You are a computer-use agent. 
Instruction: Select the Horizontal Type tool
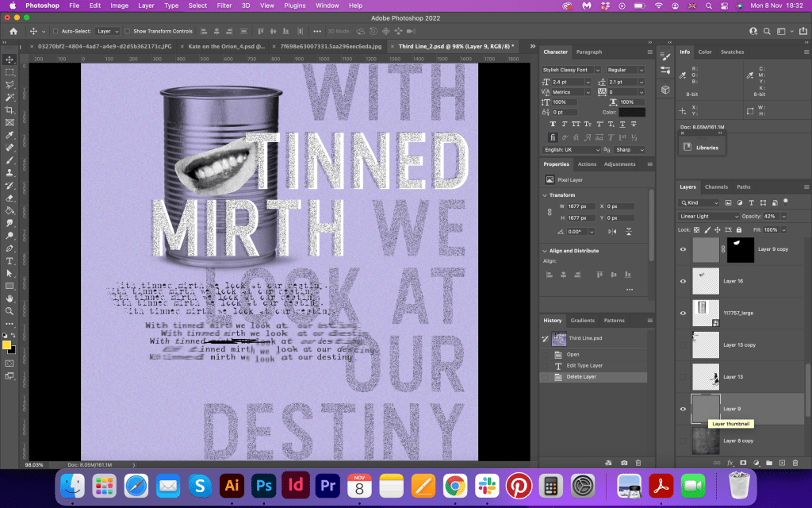[x=10, y=260]
